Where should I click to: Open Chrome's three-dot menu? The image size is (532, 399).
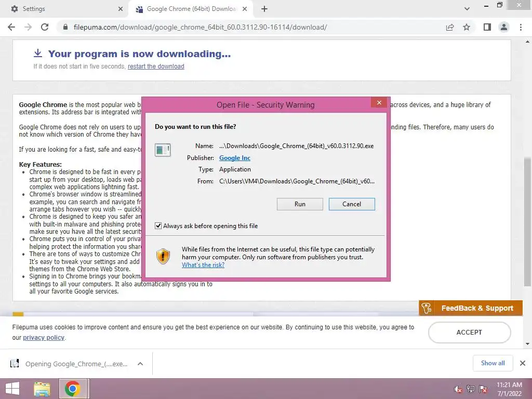(521, 27)
